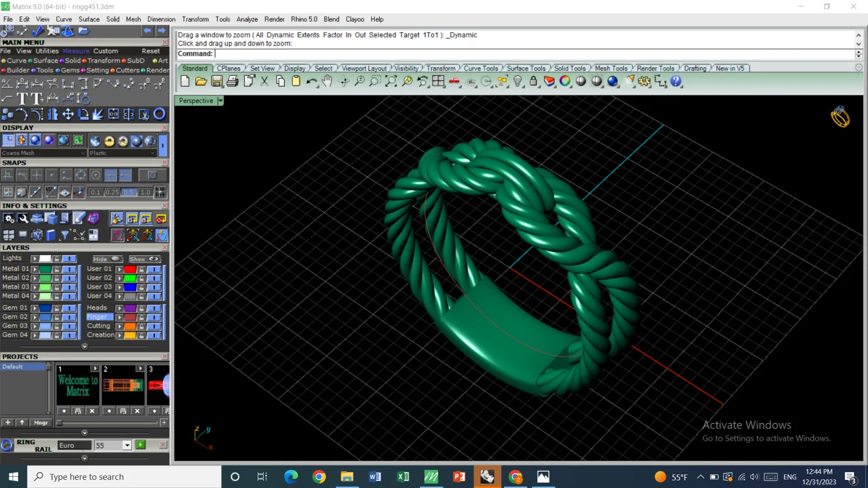Toggle the lock on Metal 01 layer
Screen dimensions: 868x488
tap(56, 269)
